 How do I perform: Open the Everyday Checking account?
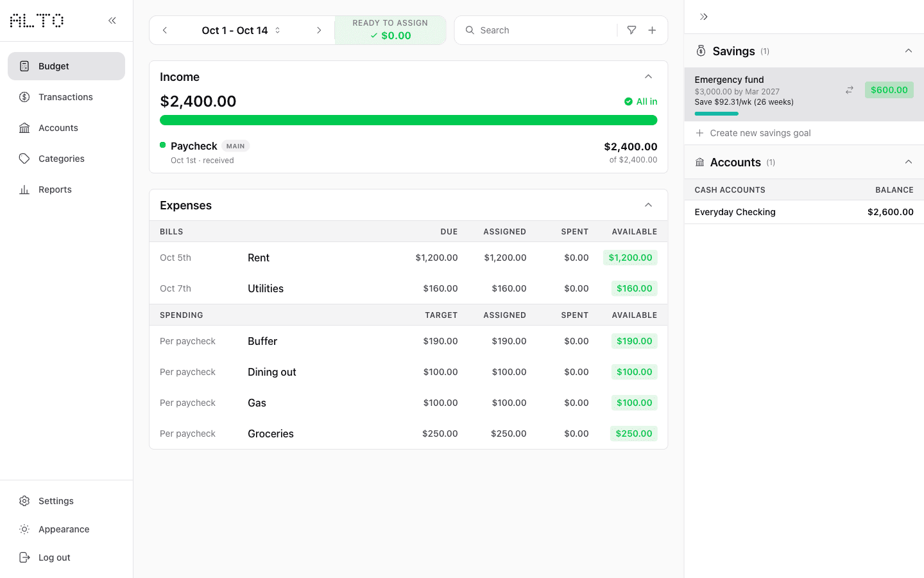(804, 212)
